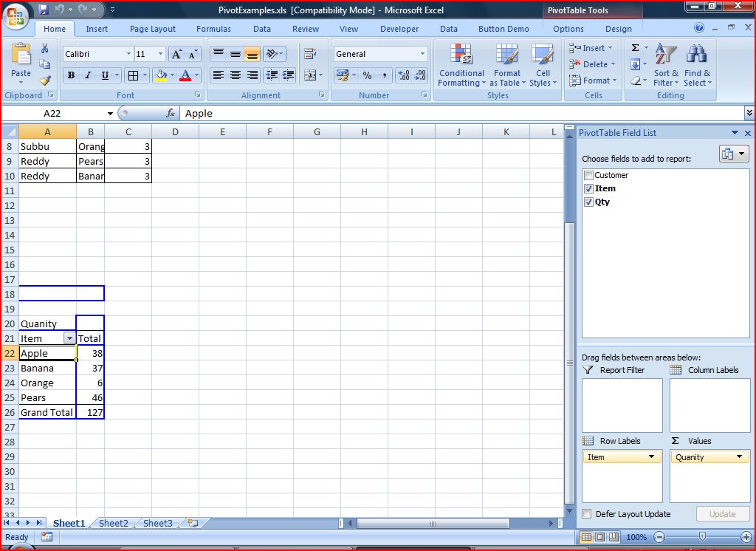The image size is (756, 551).
Task: Align text to cell bottom
Action: click(252, 54)
